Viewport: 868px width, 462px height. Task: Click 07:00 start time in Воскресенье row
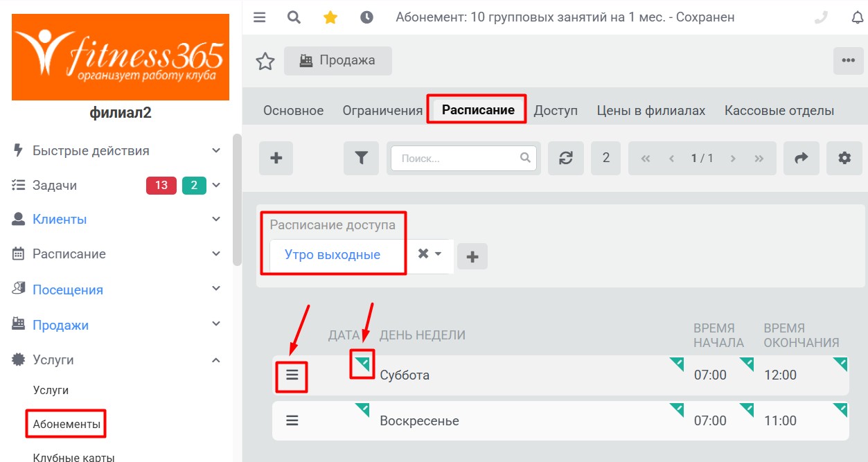(x=710, y=421)
